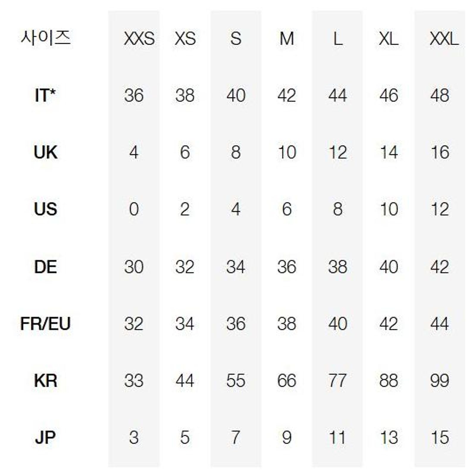This screenshot has height=476, width=476.
Task: Click the KR row label
Action: pos(45,381)
